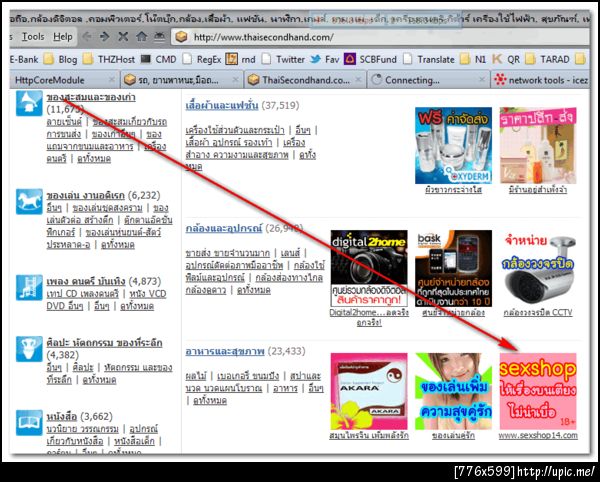Viewport: 600px width, 482px height.
Task: Open the Translate bookmark
Action: (x=429, y=59)
